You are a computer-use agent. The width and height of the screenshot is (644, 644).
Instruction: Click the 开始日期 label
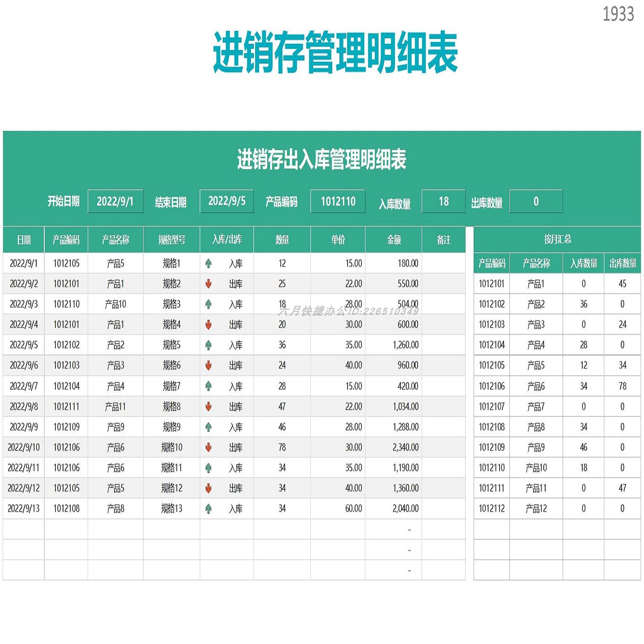pyautogui.click(x=64, y=201)
